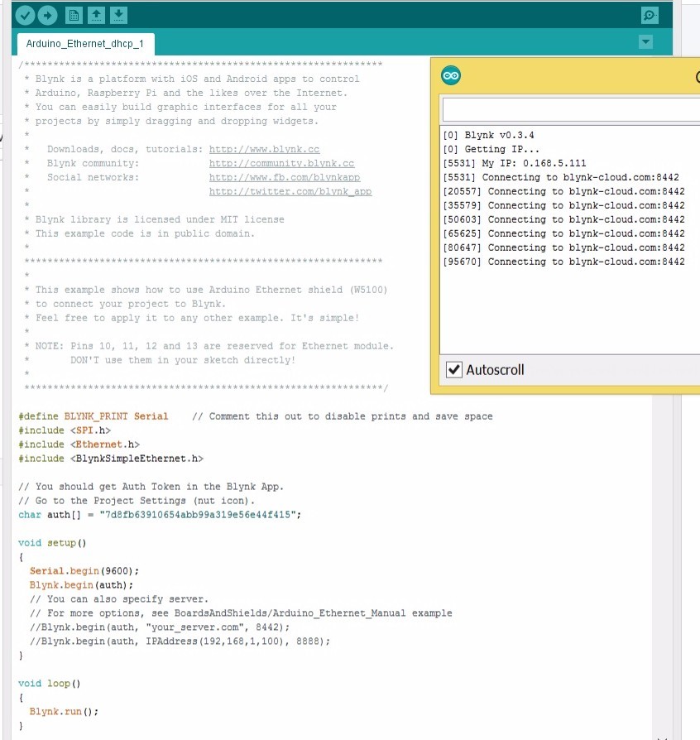The image size is (700, 740).
Task: Click the 'My IP: 0.168.5.111' output line
Action: tap(515, 163)
